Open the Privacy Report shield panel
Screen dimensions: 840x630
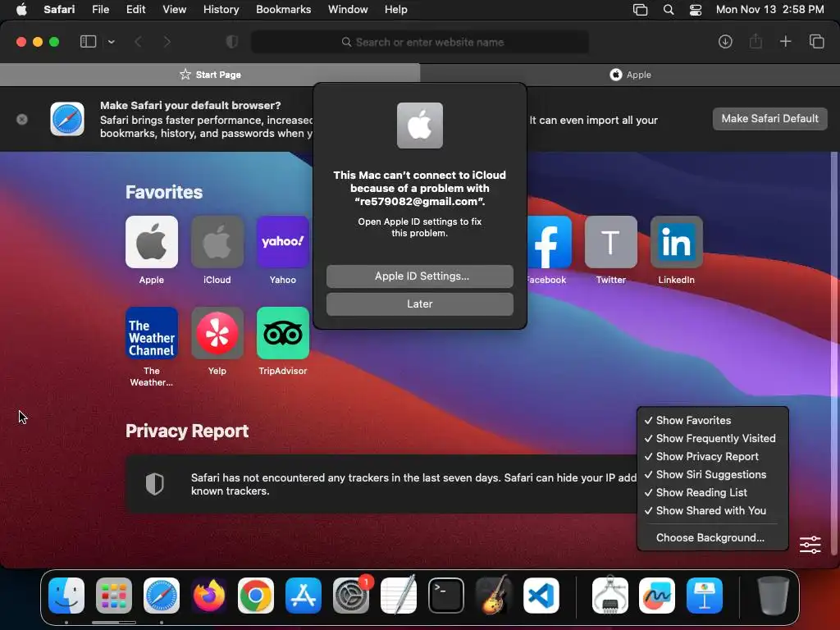(155, 484)
